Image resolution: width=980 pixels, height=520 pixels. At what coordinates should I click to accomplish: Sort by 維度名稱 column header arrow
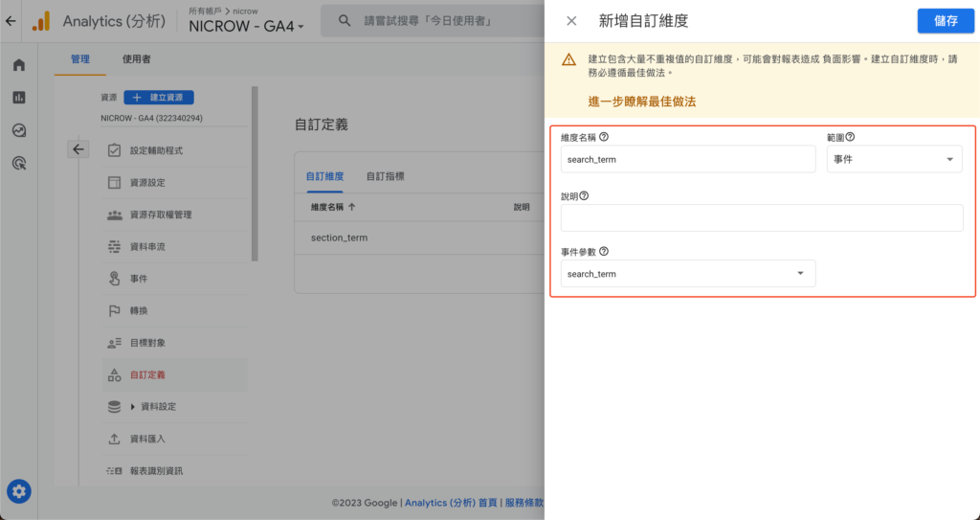352,207
